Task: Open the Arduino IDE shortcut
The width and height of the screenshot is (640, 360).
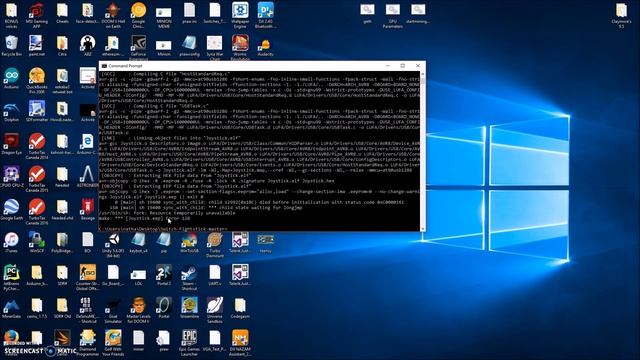Action: (11, 78)
